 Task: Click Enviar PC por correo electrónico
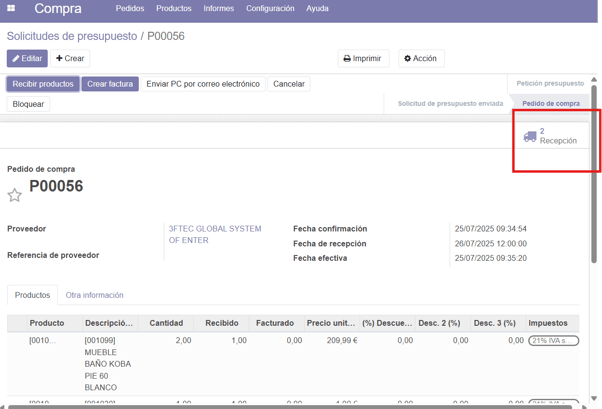click(x=203, y=84)
